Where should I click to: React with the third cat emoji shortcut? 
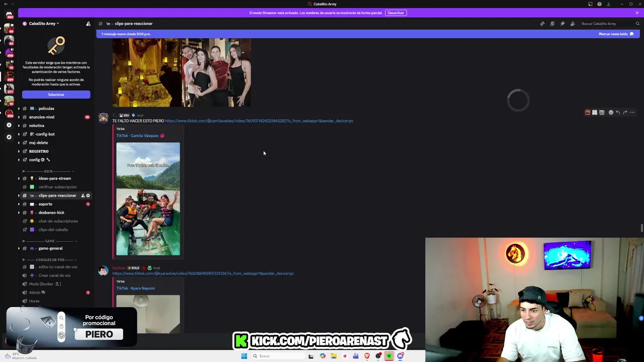pos(601,113)
